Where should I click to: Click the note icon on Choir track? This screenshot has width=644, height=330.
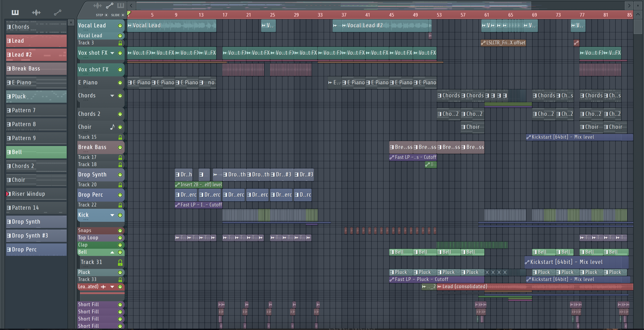[112, 127]
